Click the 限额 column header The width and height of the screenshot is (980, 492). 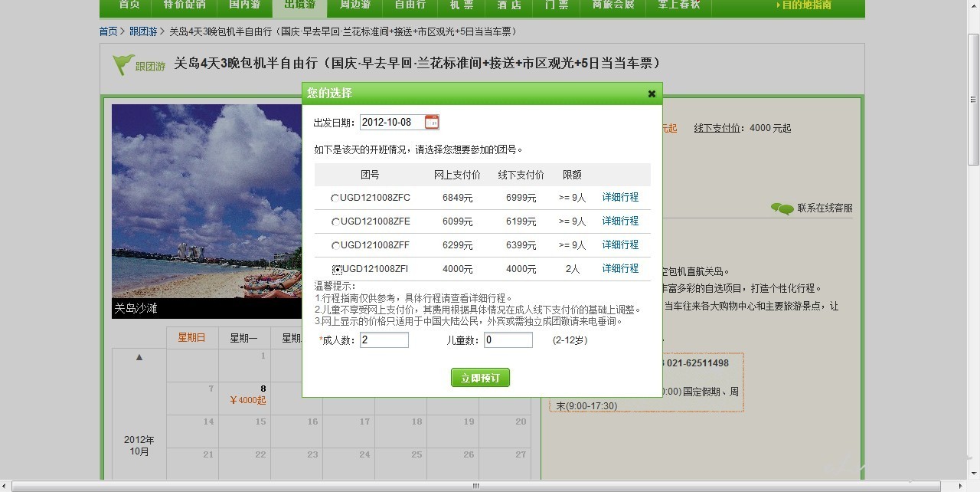coord(572,175)
